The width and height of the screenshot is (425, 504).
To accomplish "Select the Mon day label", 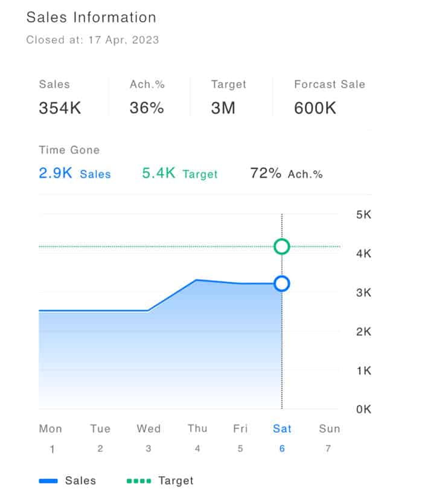I will click(51, 428).
